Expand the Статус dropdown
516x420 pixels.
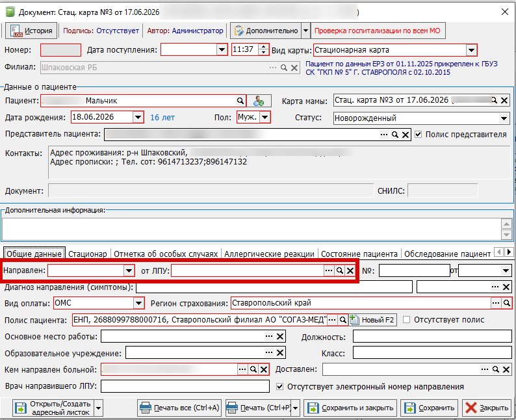(x=504, y=118)
